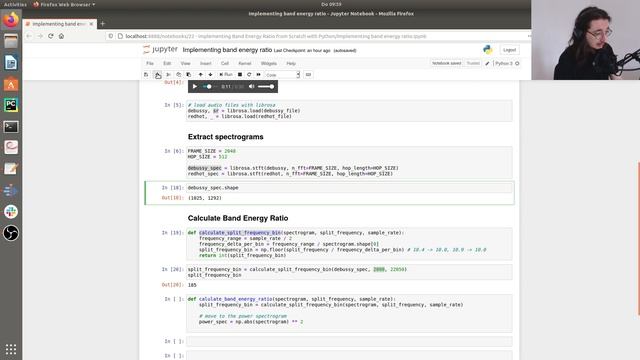This screenshot has height=360, width=640.
Task: Open the Cell menu
Action: (225, 64)
